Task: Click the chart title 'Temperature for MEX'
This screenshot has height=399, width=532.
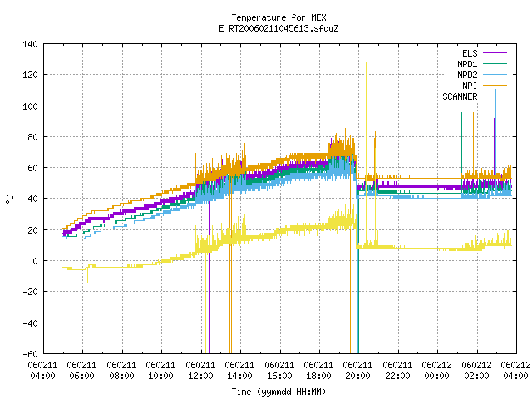Action: (278, 17)
